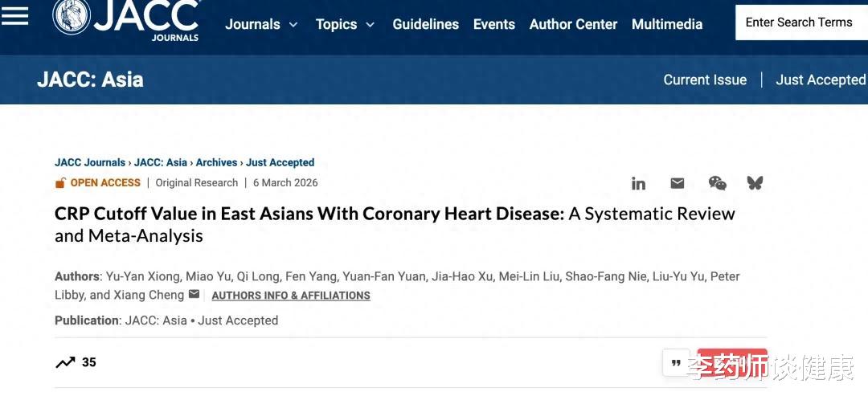Open the Events menu item
868x400 pixels.
point(493,24)
